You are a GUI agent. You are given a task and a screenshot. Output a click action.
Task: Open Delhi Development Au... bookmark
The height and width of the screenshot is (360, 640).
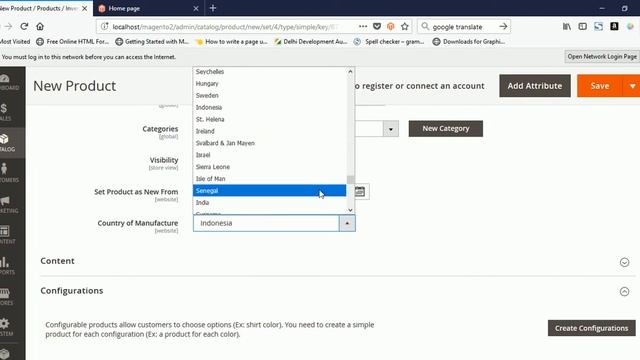[x=311, y=41]
